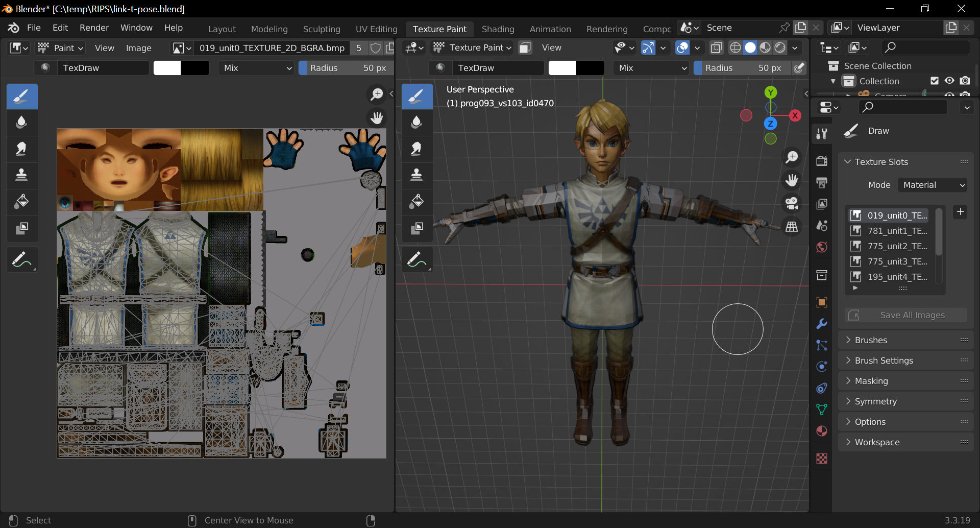Open the Texture properties checker tab
This screenshot has width=980, height=528.
[822, 459]
